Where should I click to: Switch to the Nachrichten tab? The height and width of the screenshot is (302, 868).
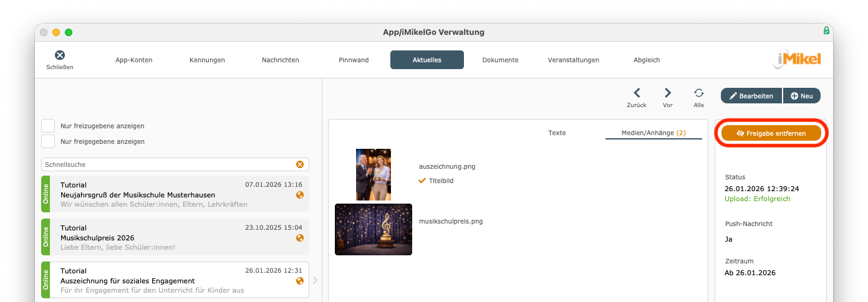tap(281, 60)
